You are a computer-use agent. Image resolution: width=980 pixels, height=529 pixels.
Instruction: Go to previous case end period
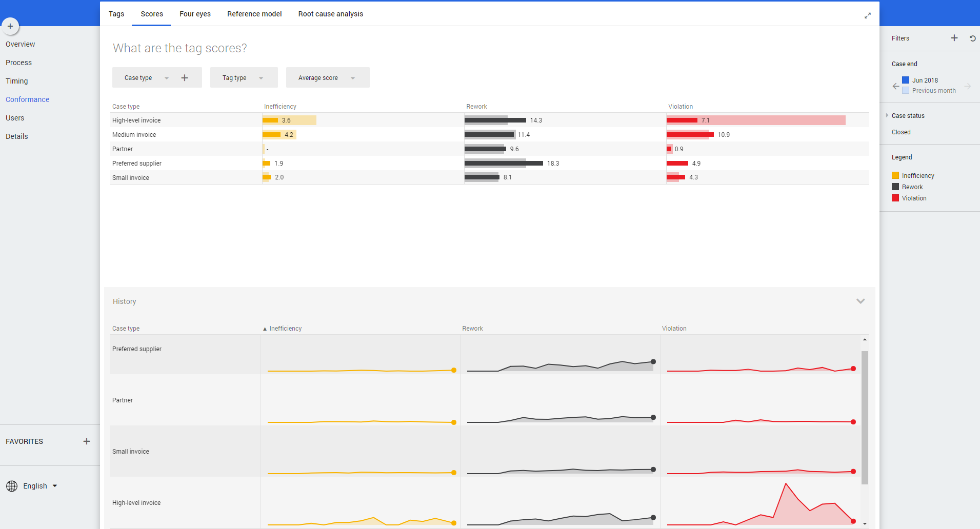point(895,86)
